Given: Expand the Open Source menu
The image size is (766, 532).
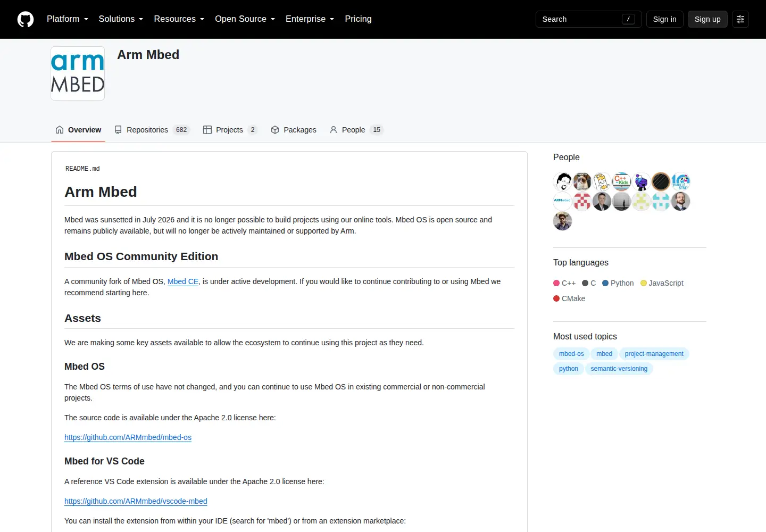Looking at the screenshot, I should pos(245,19).
